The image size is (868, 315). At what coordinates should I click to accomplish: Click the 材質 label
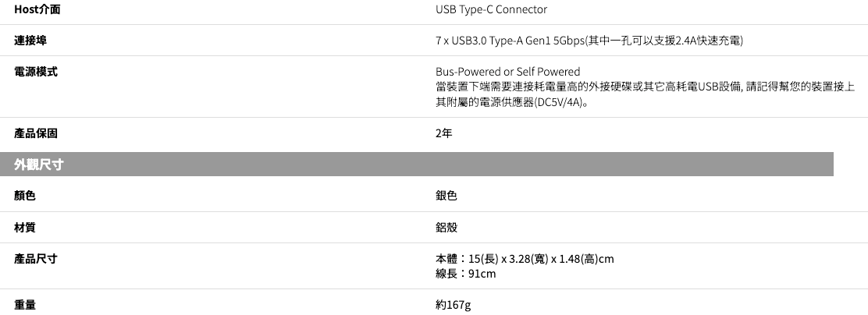(25, 228)
